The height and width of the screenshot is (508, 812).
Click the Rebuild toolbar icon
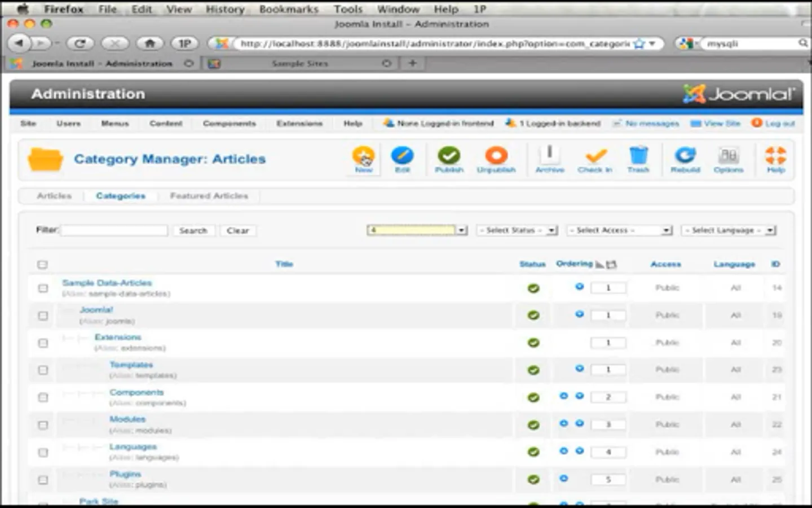point(685,159)
